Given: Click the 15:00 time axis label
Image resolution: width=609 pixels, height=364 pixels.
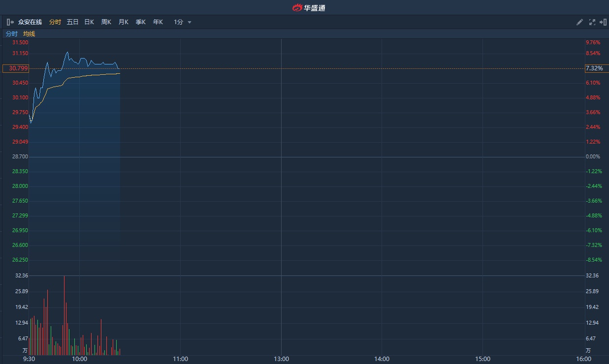Looking at the screenshot, I should [483, 359].
